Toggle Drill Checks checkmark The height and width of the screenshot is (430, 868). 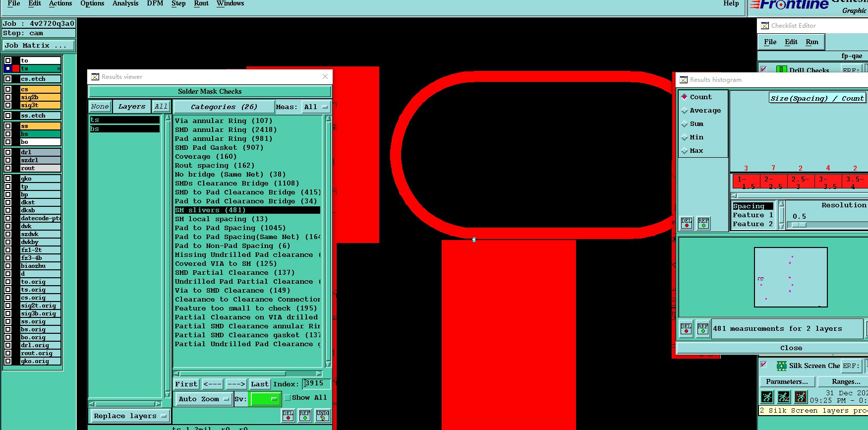[x=764, y=69]
